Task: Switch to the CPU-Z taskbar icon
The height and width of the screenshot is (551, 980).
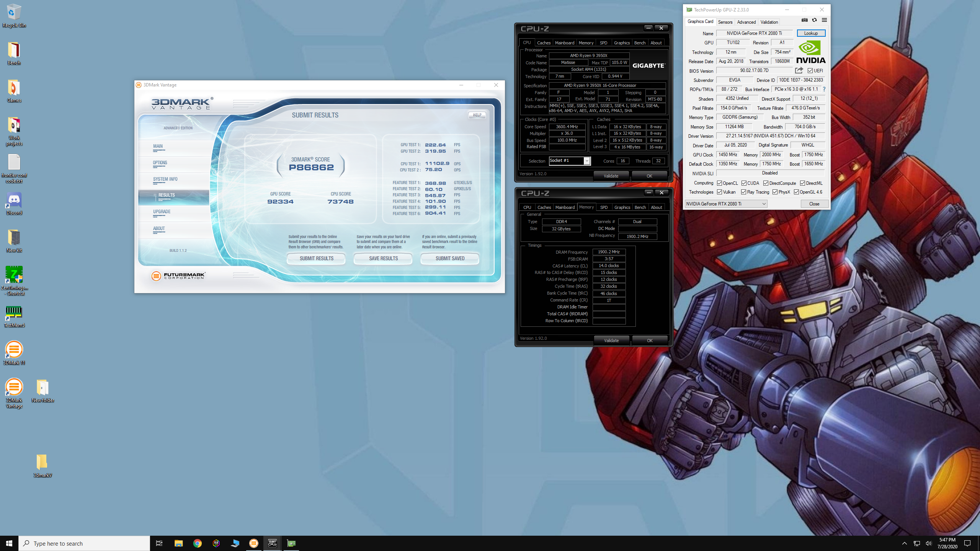Action: (x=272, y=543)
